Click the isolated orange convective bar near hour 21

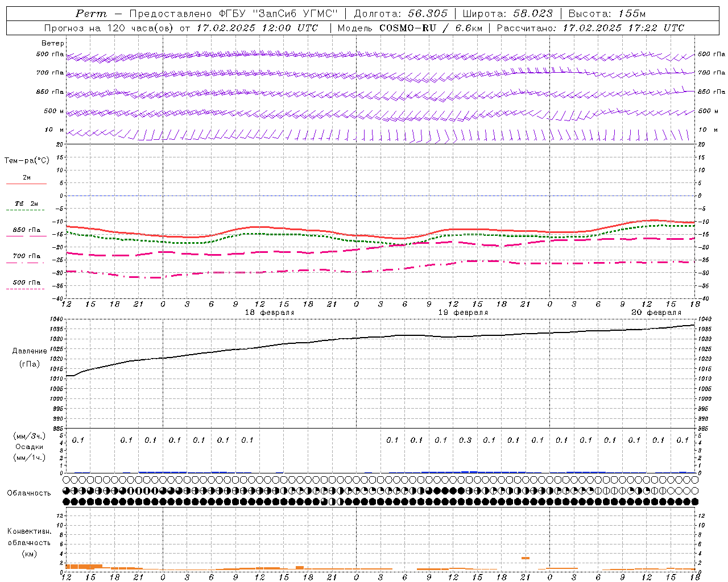pyautogui.click(x=526, y=558)
